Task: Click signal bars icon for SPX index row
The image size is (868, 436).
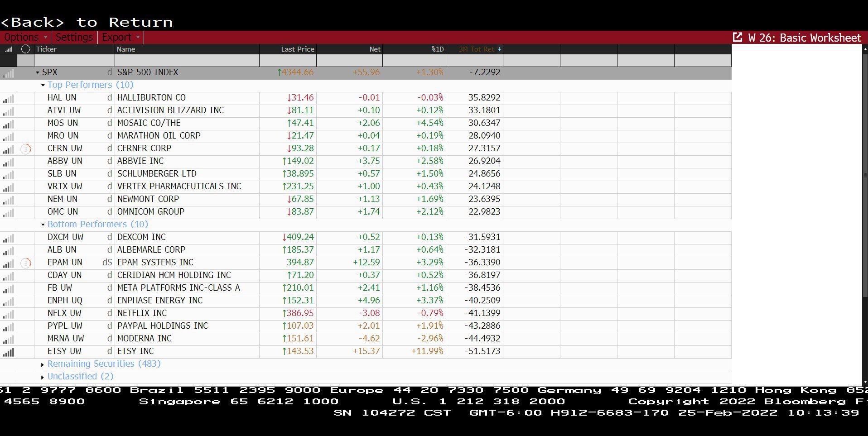Action: [x=8, y=73]
